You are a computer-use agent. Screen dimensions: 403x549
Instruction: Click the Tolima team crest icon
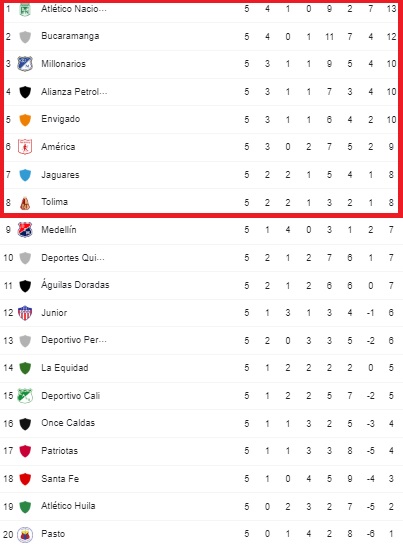(x=25, y=203)
